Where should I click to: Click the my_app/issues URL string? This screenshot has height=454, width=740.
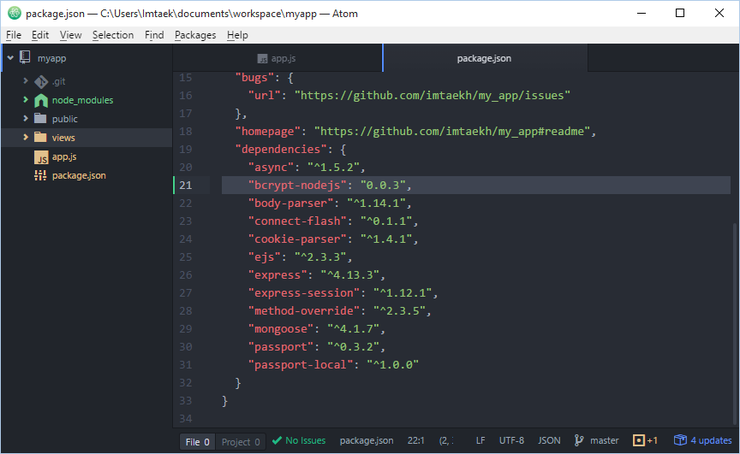tap(432, 95)
